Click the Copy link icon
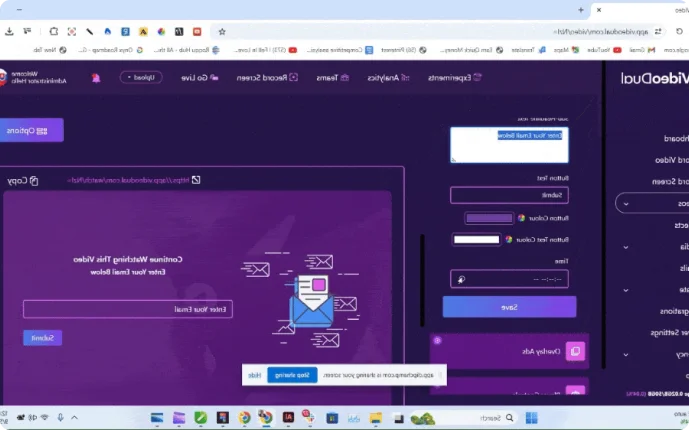 tap(34, 180)
